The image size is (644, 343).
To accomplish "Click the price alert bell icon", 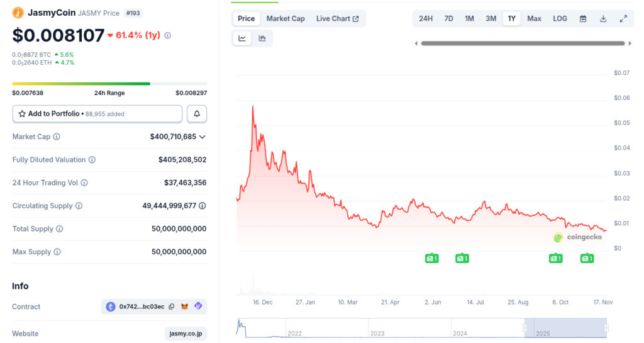I will pos(197,114).
